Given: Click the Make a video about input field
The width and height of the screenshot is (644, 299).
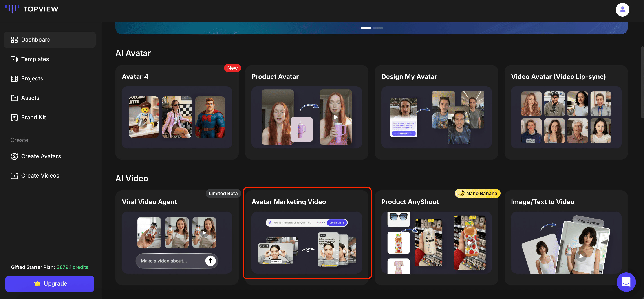Looking at the screenshot, I should [x=170, y=261].
